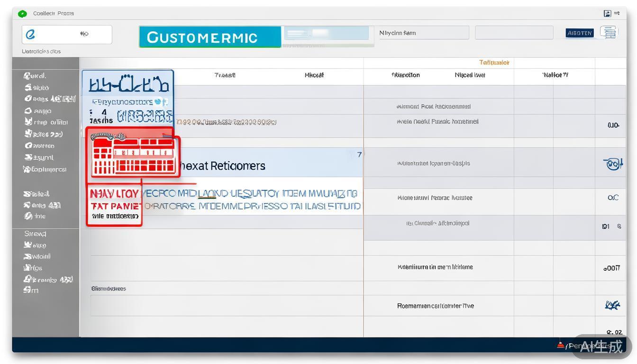This screenshot has width=637, height=364.
Task: Click the red-bordered 'TAT PANIE' label box
Action: (114, 206)
